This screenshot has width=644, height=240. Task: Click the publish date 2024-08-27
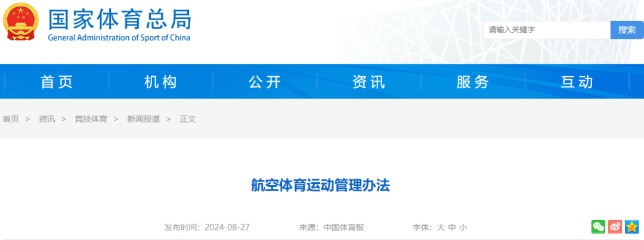pyautogui.click(x=228, y=227)
